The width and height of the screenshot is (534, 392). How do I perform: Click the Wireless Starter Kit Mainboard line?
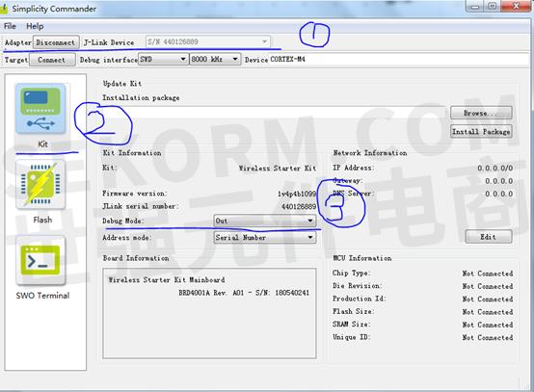click(167, 280)
